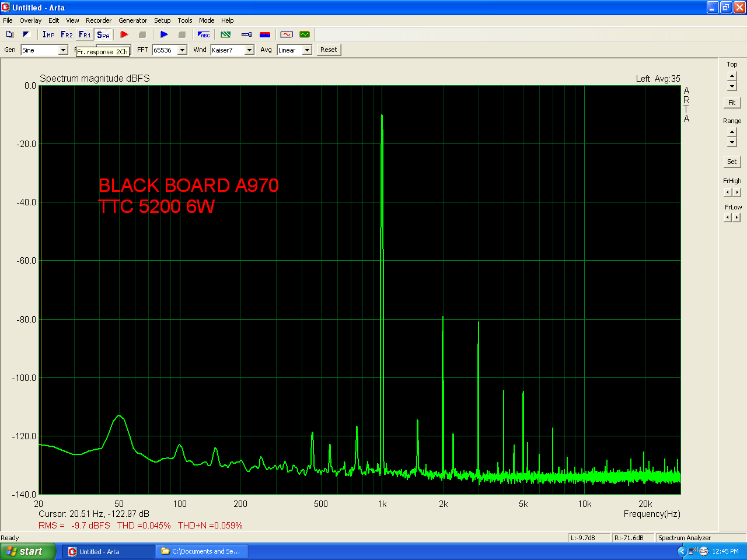Click the Spectrum magnitude dBFS graph title
This screenshot has height=560, width=747.
(x=95, y=78)
